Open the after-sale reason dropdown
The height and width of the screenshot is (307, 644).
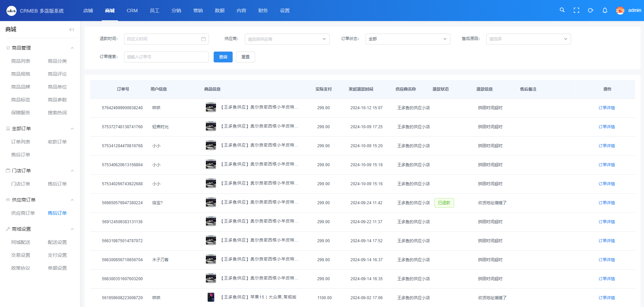pyautogui.click(x=528, y=39)
